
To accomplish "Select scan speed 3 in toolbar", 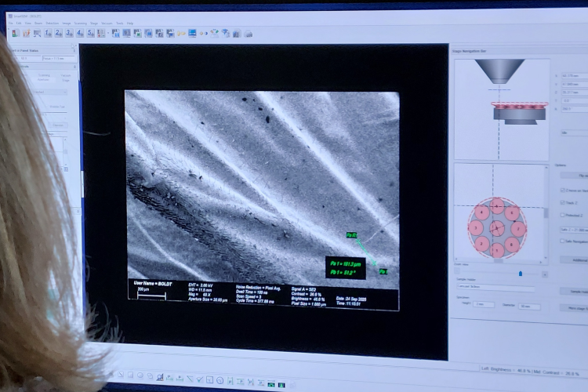I will (69, 33).
